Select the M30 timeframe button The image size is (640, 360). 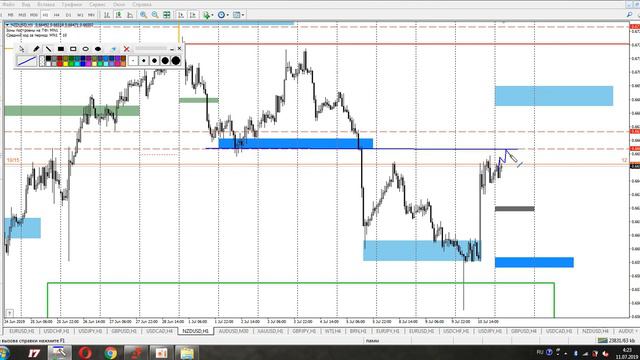click(33, 15)
